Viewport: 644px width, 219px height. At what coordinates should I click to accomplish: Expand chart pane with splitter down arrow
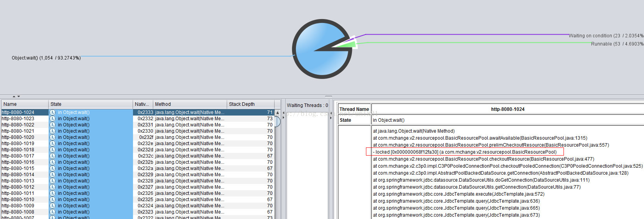(18, 96)
